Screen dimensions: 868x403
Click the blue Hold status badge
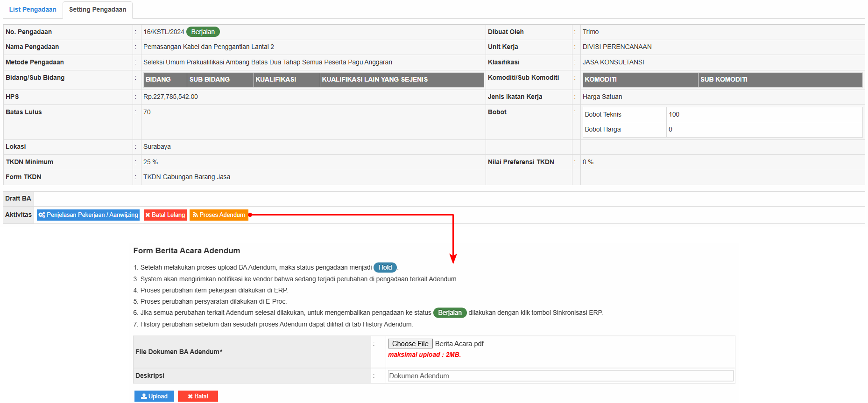385,268
